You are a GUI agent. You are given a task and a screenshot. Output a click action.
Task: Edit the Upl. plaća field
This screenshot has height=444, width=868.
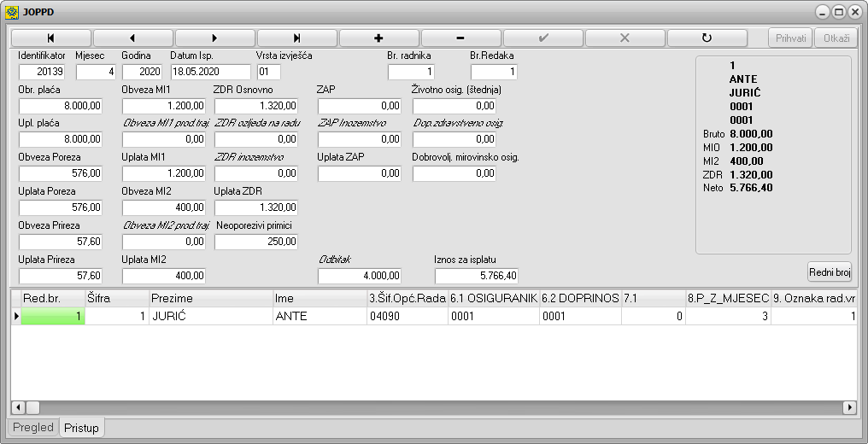point(61,139)
